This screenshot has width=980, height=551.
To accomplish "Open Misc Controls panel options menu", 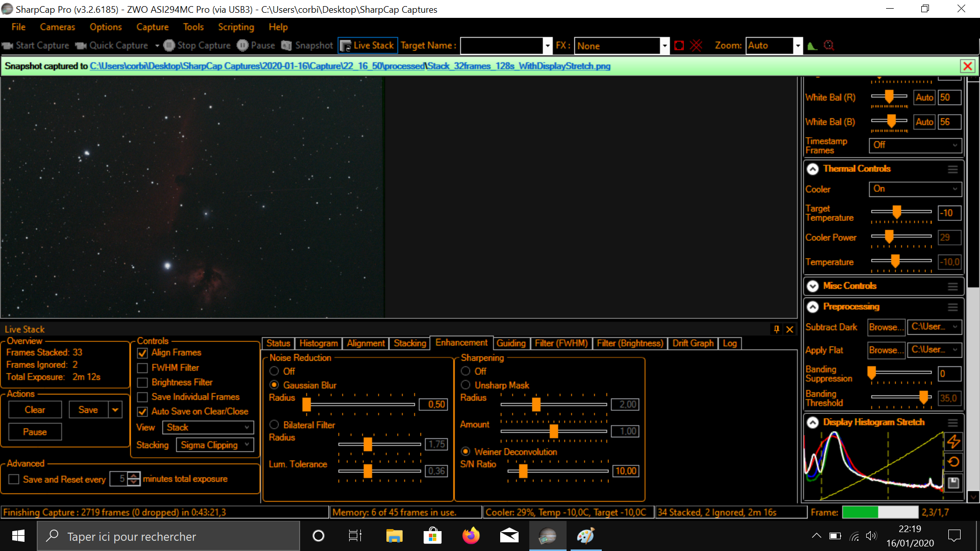I will point(952,286).
